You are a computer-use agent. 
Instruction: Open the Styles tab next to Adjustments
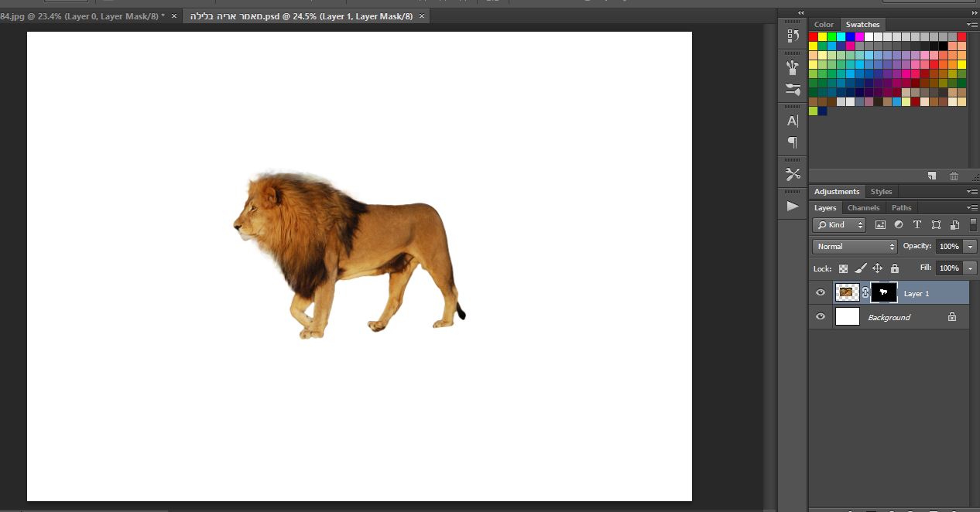click(881, 192)
